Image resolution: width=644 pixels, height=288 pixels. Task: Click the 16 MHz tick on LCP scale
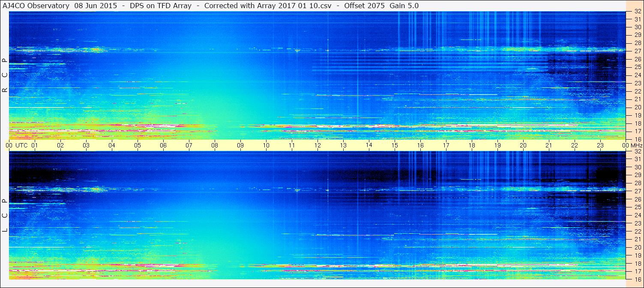tap(637, 279)
